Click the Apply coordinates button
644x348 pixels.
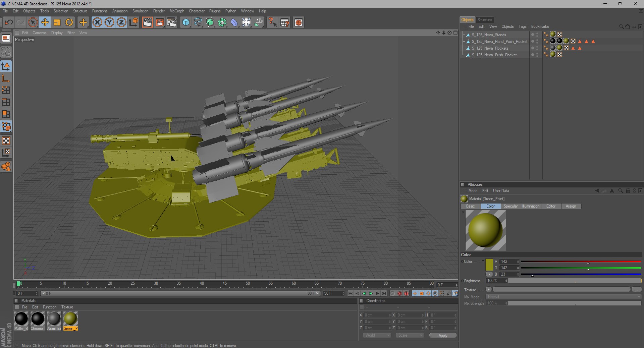pos(443,336)
